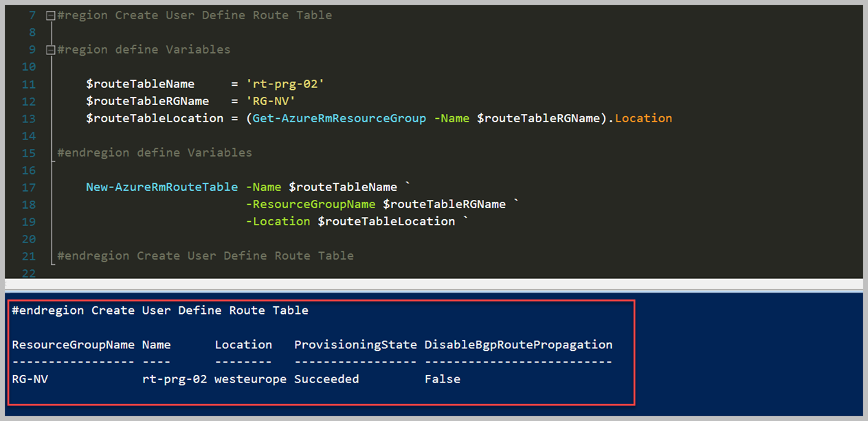This screenshot has height=421, width=868.
Task: Click line number 17 in the gutter
Action: tap(28, 187)
